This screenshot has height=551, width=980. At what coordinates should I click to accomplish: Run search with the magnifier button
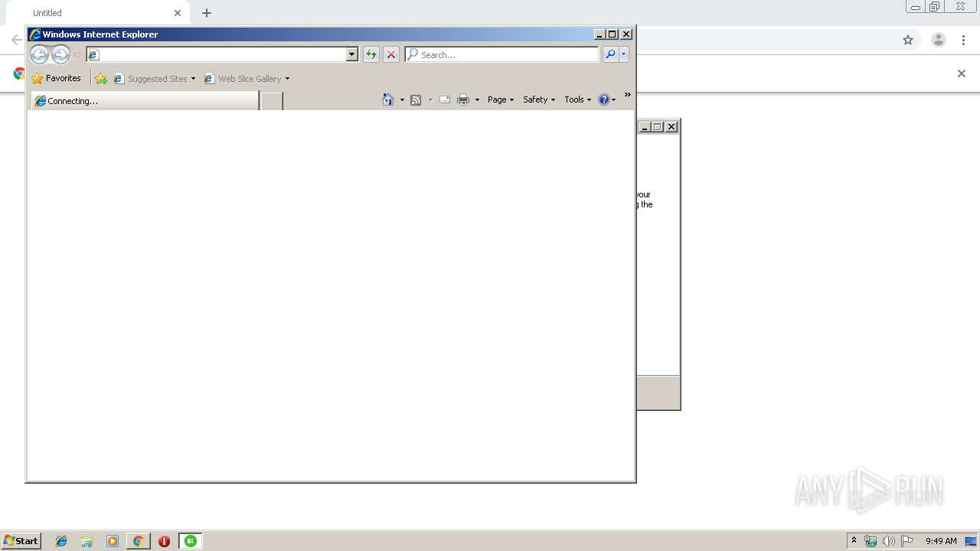(x=610, y=54)
